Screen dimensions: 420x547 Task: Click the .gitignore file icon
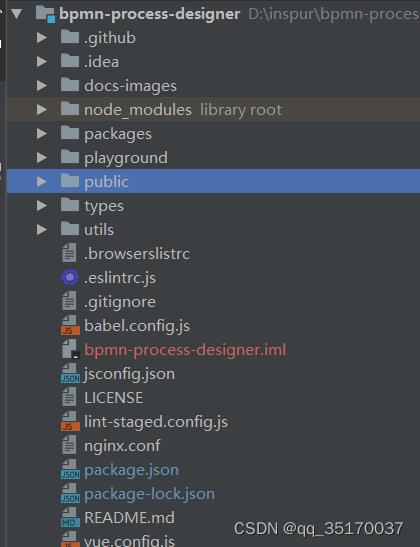click(69, 301)
